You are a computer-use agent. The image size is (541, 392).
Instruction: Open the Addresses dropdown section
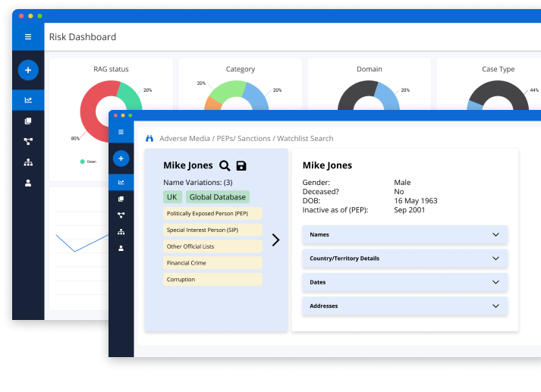(x=404, y=306)
